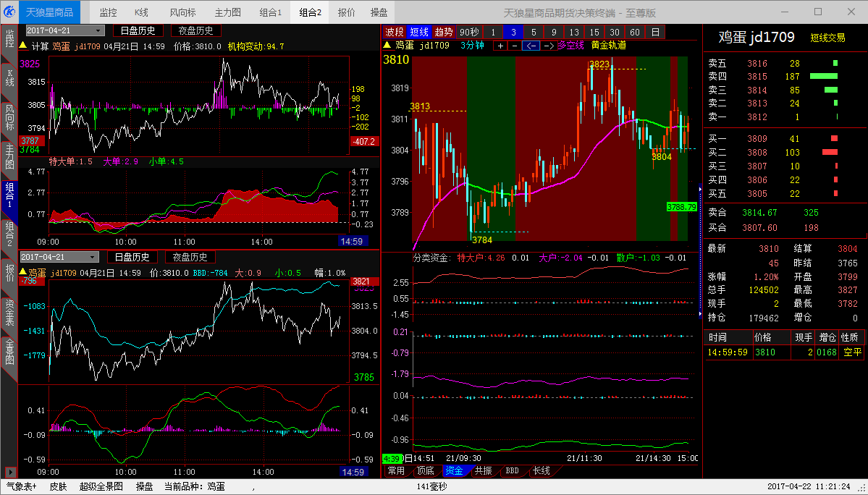Viewport: 868px width, 495px height.
Task: Toggle 波段 mode on the chart
Action: [x=395, y=32]
